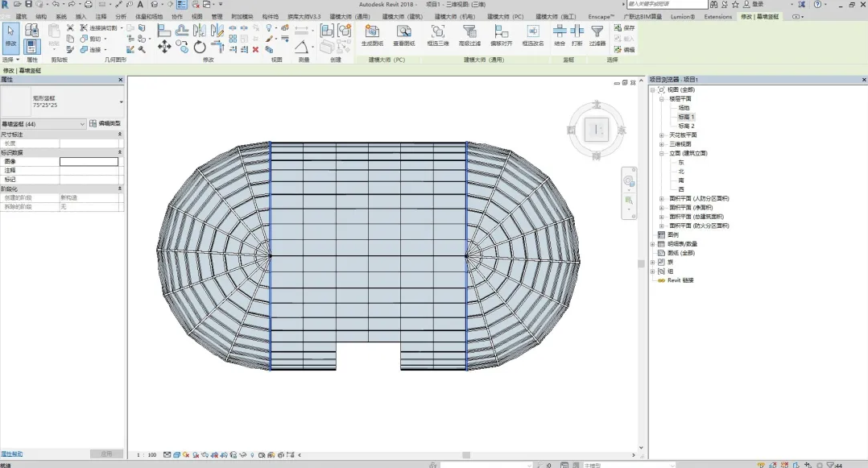Click the 编辑类型 button
868x468 pixels.
(x=105, y=124)
